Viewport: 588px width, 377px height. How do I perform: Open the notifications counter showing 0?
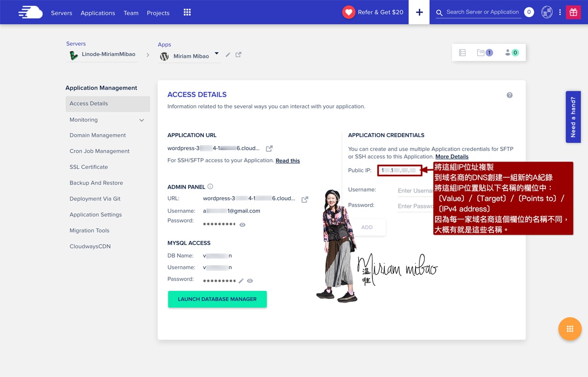coord(529,12)
